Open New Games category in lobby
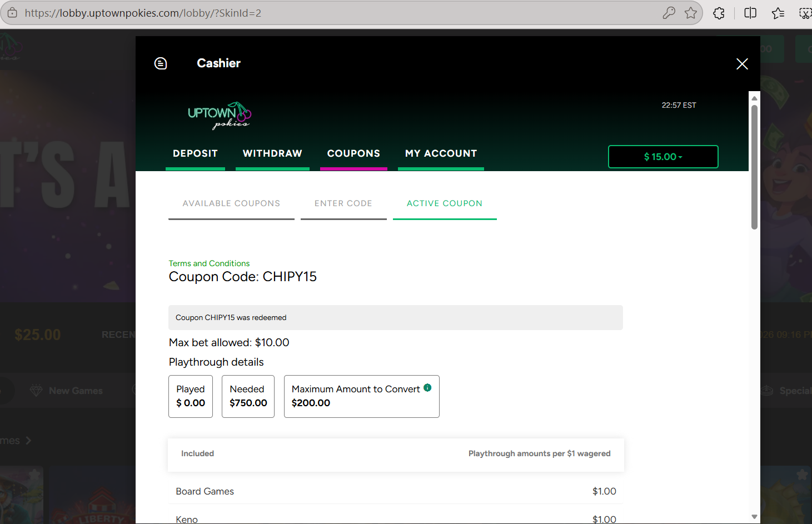 point(76,391)
